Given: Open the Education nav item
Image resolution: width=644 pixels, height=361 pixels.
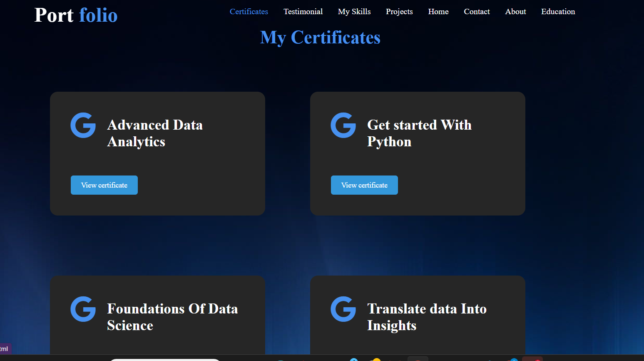Looking at the screenshot, I should pyautogui.click(x=558, y=12).
